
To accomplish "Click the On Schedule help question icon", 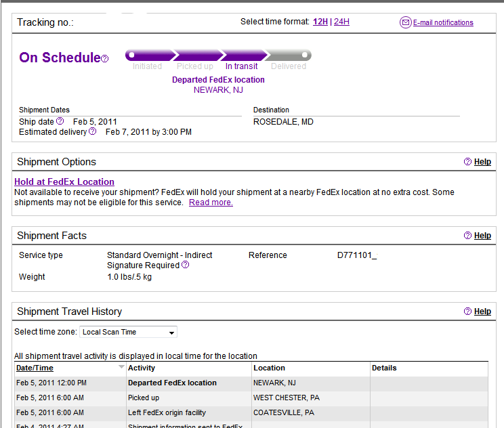I will [105, 58].
